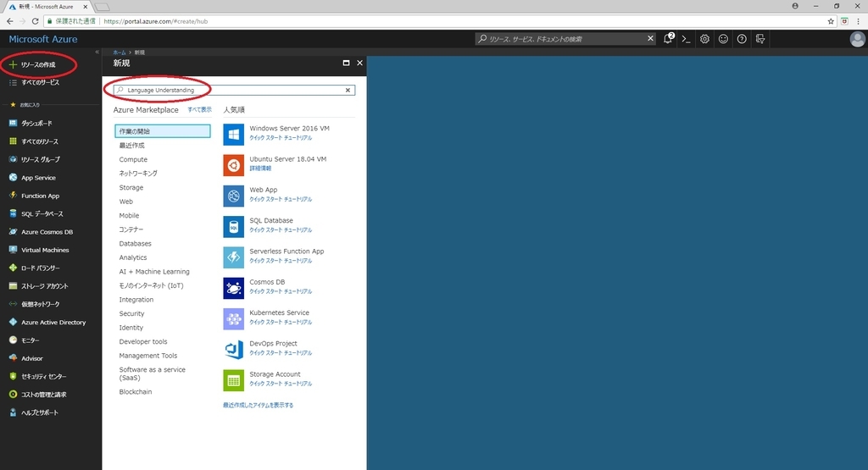Open the notifications bell icon
Screen dimensions: 868x470
click(x=668, y=39)
